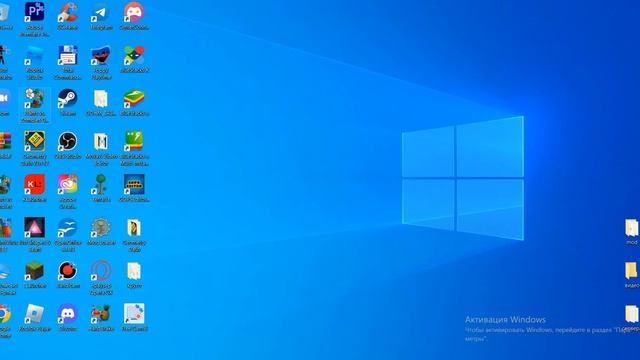Image resolution: width=640 pixels, height=360 pixels.
Task: Launch Steam from the desktop
Action: tap(68, 98)
